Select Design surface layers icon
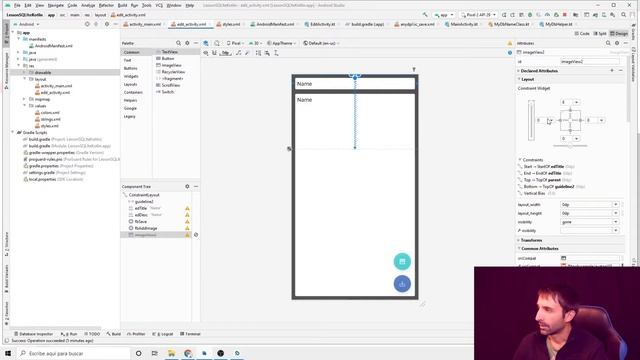Screen dimensions: 640x360 206,43
